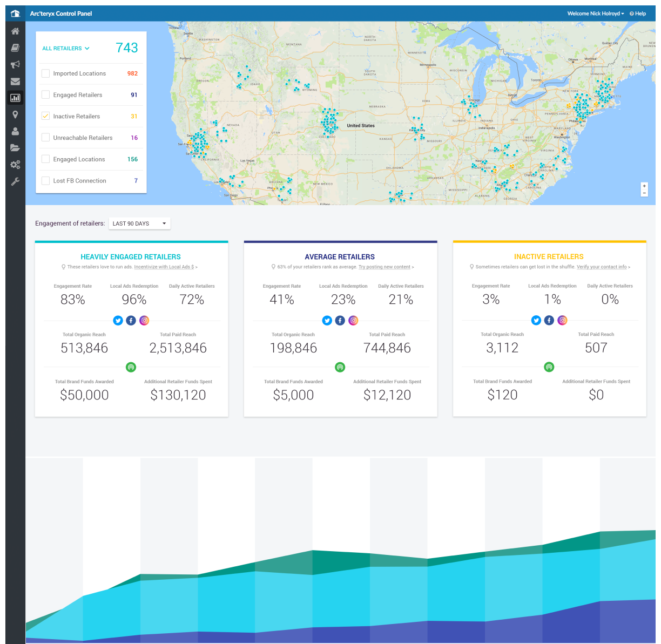Click the Try posting new content link
Screen dimensions: 661x644
[x=385, y=267]
